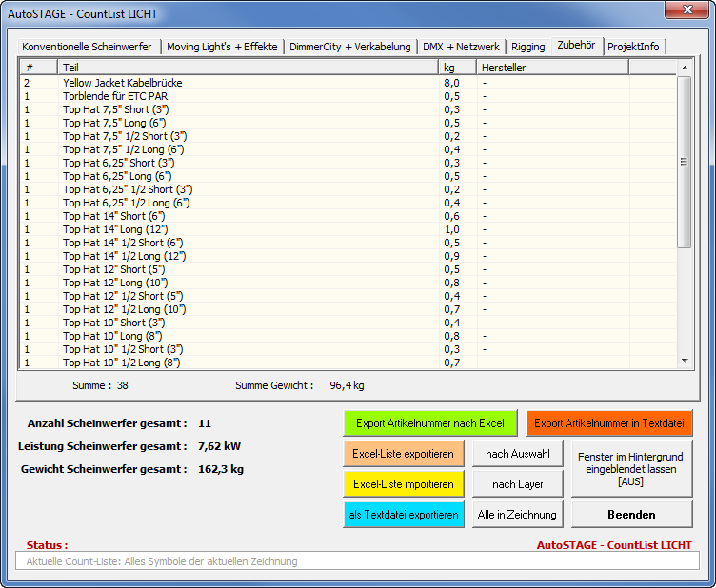Toggle Fenster im Hintergrund eingeblendet lassen
This screenshot has height=588, width=716.
tap(630, 469)
